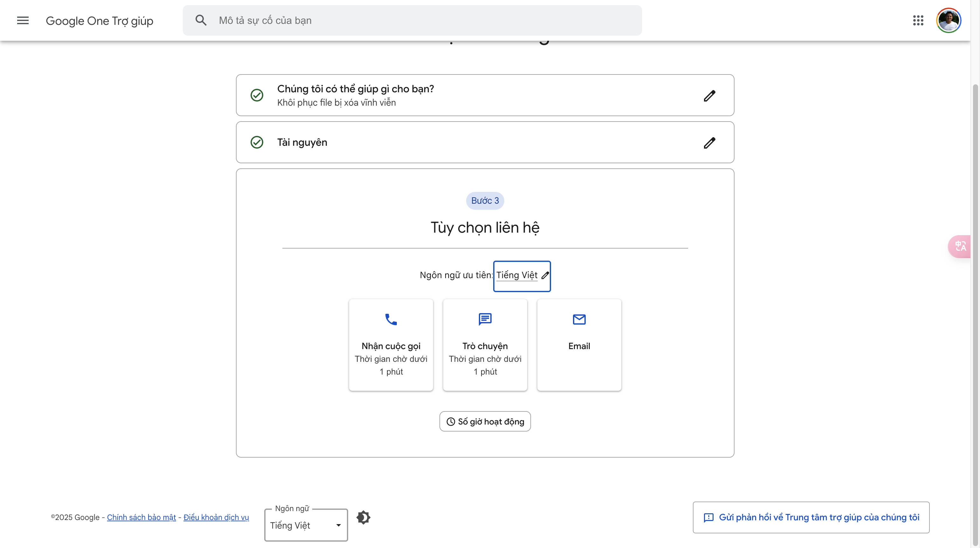
Task: Click the envelope email icon
Action: click(579, 319)
